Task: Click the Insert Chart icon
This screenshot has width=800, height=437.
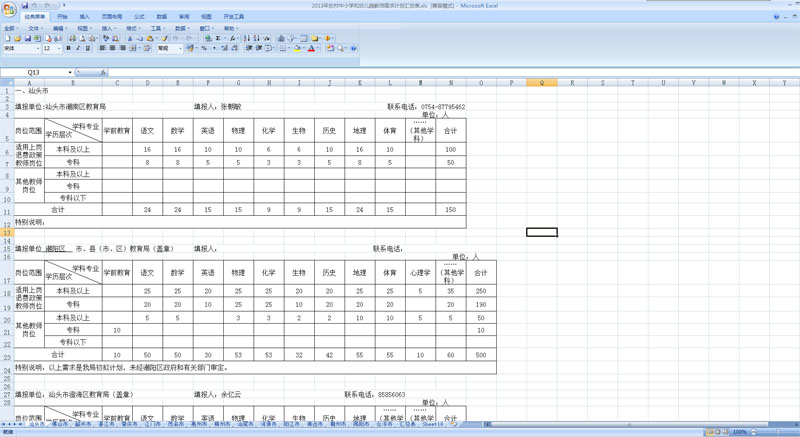Action: [x=281, y=38]
